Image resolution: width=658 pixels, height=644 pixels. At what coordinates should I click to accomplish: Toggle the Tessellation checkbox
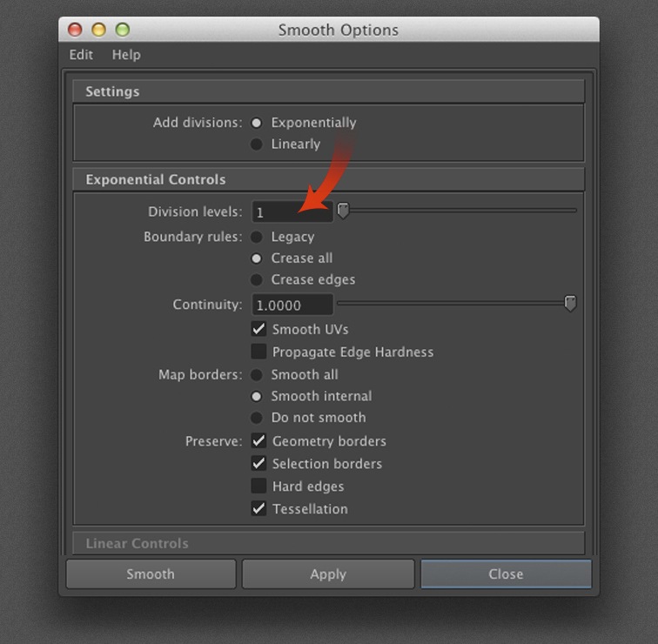(x=258, y=509)
